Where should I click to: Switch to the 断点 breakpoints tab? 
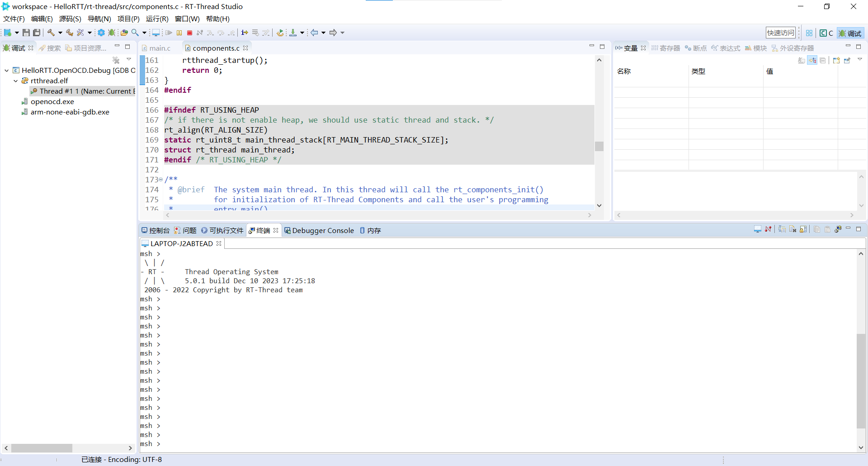click(695, 48)
